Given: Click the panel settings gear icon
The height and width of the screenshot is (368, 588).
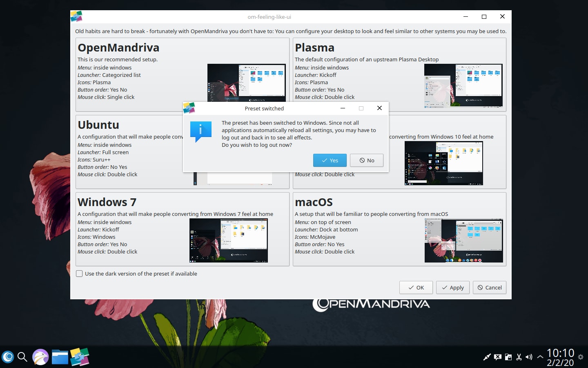Looking at the screenshot, I should coord(581,357).
